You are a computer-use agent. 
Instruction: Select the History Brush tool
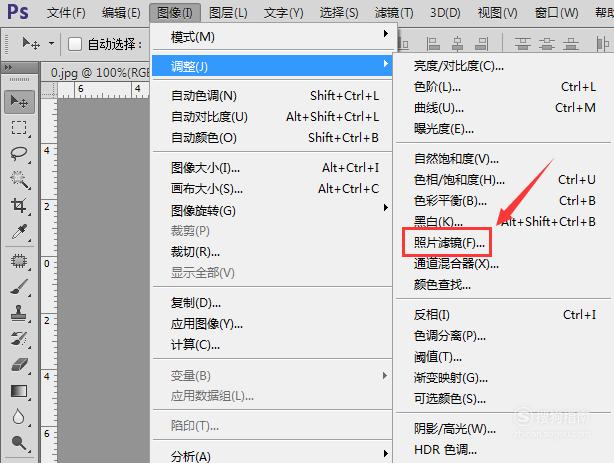click(x=19, y=339)
